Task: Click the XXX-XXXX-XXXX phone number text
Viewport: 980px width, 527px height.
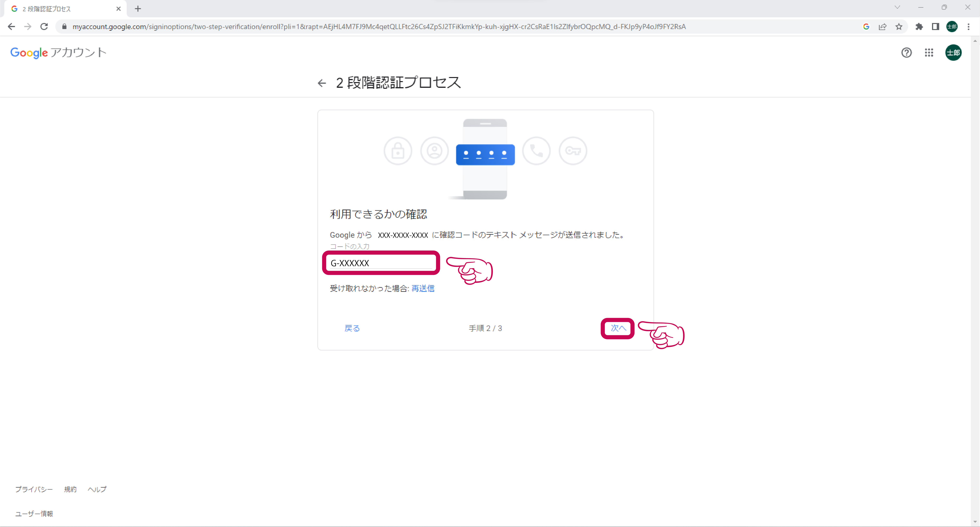Action: point(403,235)
